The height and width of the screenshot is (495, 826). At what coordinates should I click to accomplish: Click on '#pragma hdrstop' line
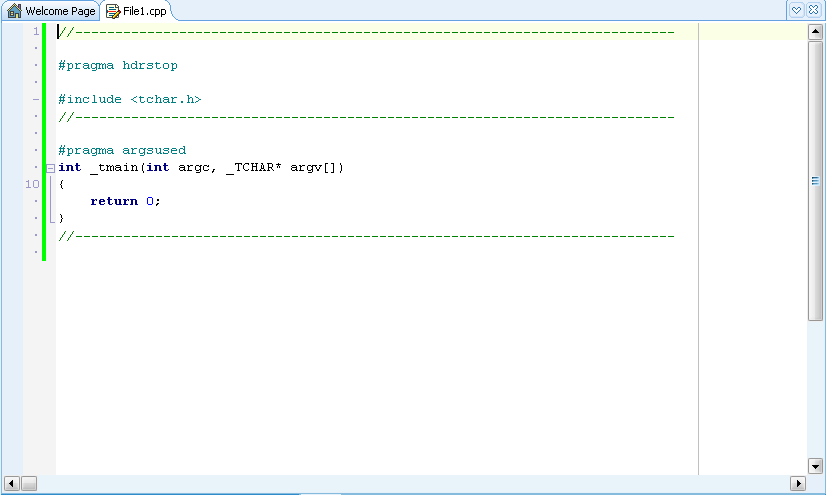pos(117,65)
